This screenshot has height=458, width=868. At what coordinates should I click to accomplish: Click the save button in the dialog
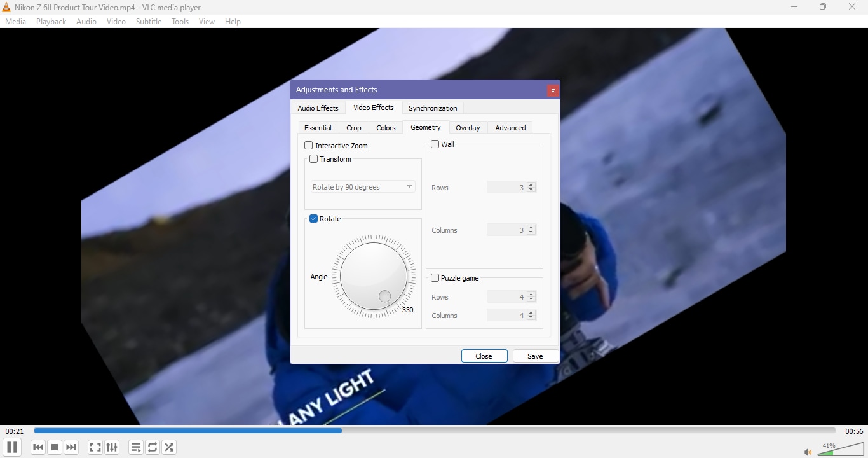click(x=536, y=356)
